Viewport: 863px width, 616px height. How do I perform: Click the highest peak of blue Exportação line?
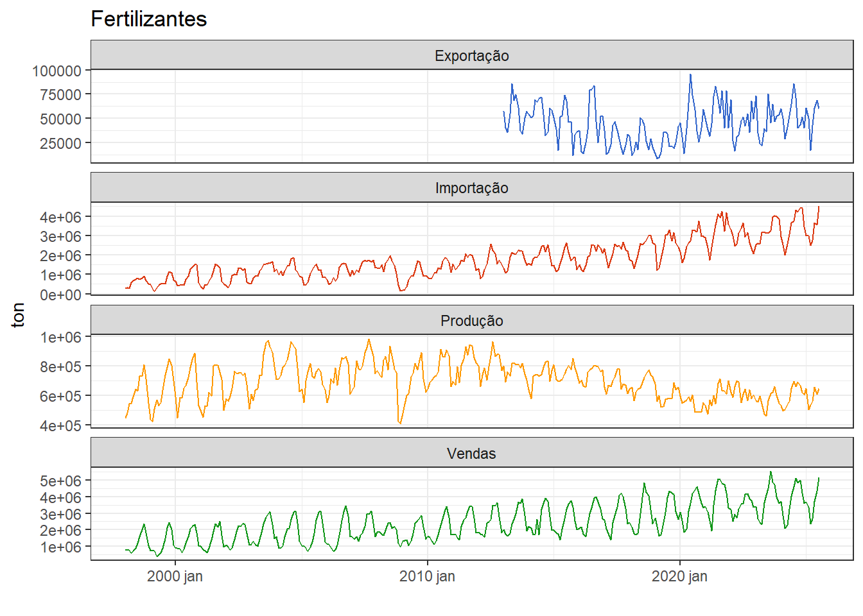pyautogui.click(x=690, y=75)
